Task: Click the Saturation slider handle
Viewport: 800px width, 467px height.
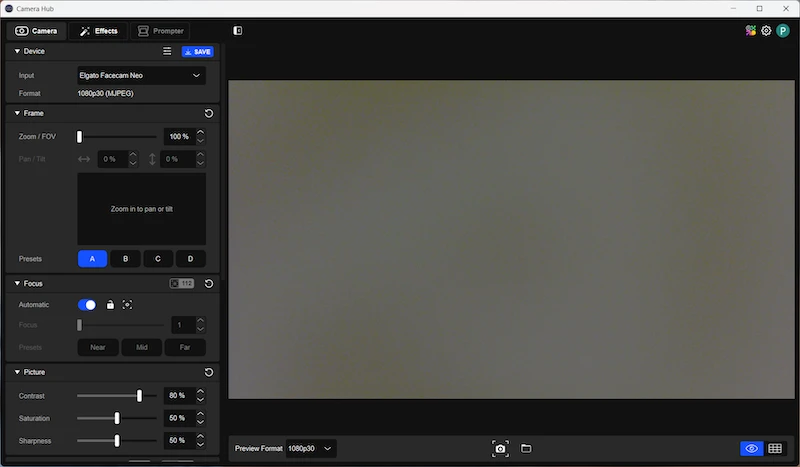Action: (117, 418)
